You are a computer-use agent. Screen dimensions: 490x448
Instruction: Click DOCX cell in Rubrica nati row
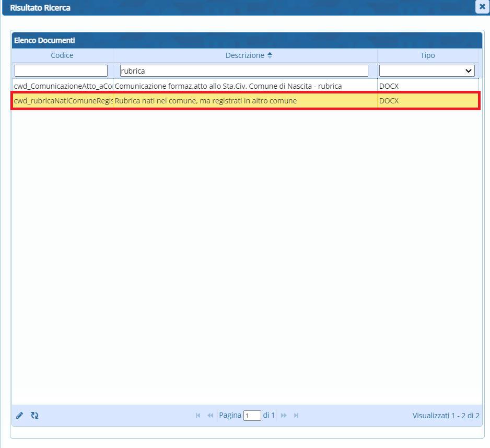pyautogui.click(x=428, y=101)
